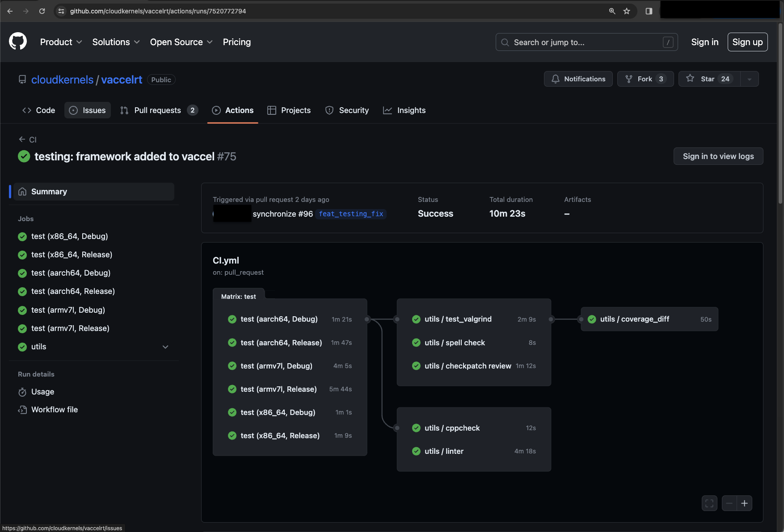This screenshot has height=532, width=784.
Task: Reload the page with browser refresh icon
Action: pyautogui.click(x=42, y=11)
